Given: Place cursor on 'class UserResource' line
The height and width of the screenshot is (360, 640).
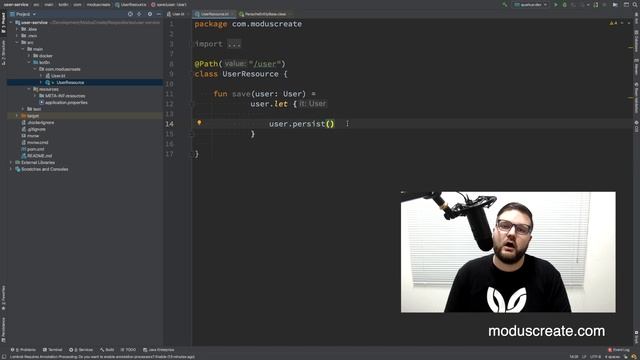Looking at the screenshot, I should [x=241, y=74].
